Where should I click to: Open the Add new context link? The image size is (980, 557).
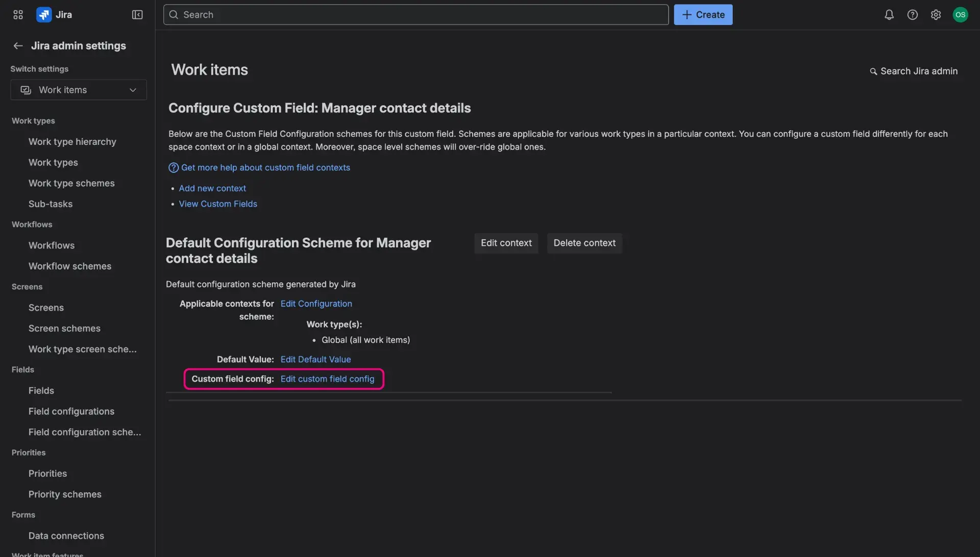[212, 188]
